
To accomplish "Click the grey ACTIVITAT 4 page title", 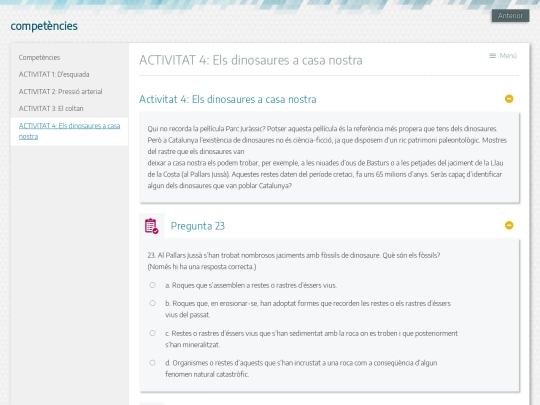I will click(251, 60).
